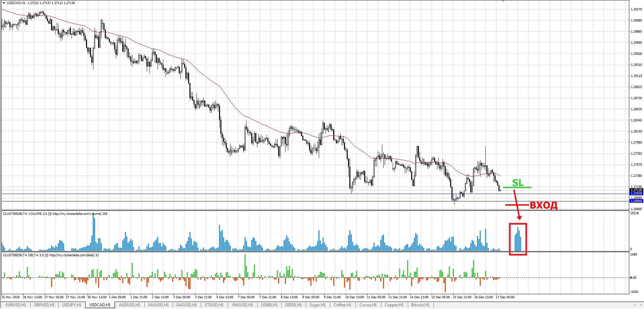
Task: Click the 15 Dec 21:00 time label
Action: click(462, 297)
